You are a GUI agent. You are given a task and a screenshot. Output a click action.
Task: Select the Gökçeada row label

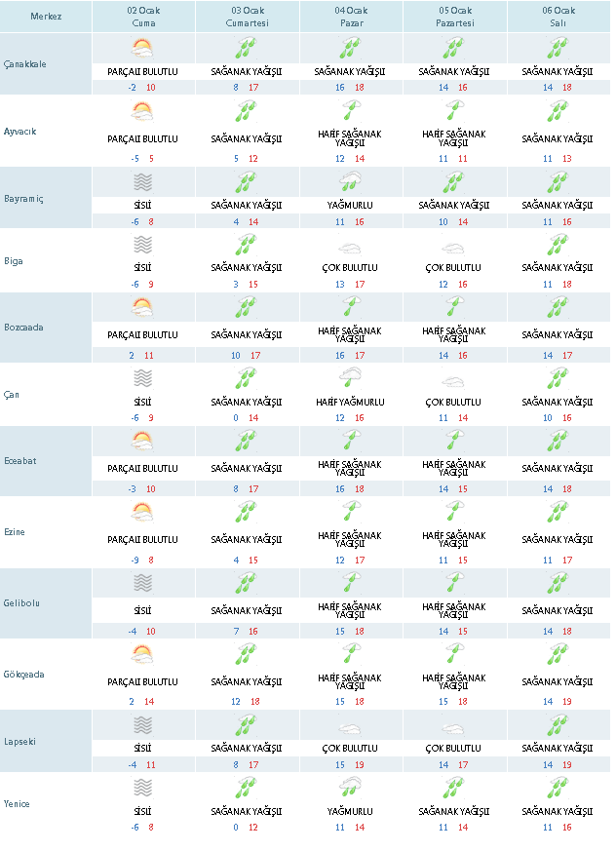24,675
